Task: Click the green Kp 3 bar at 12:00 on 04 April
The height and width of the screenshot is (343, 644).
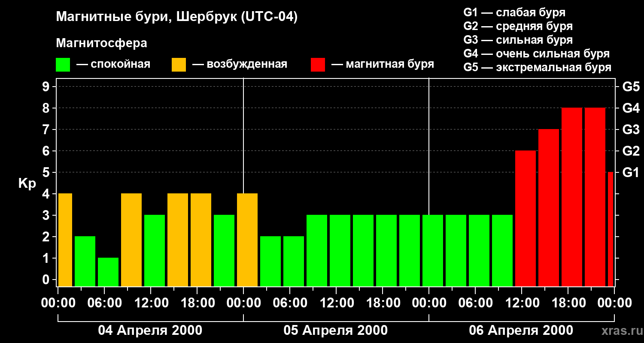Action: 155,250
